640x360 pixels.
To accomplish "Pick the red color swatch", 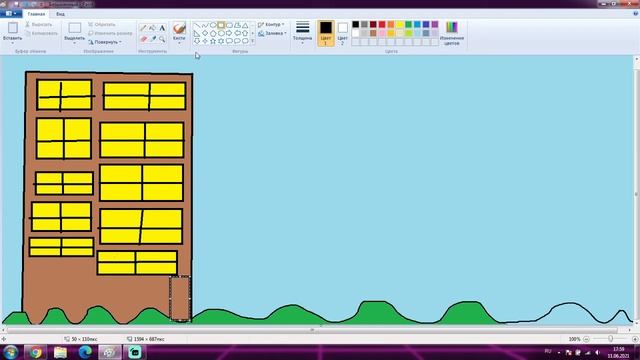I will tap(382, 24).
